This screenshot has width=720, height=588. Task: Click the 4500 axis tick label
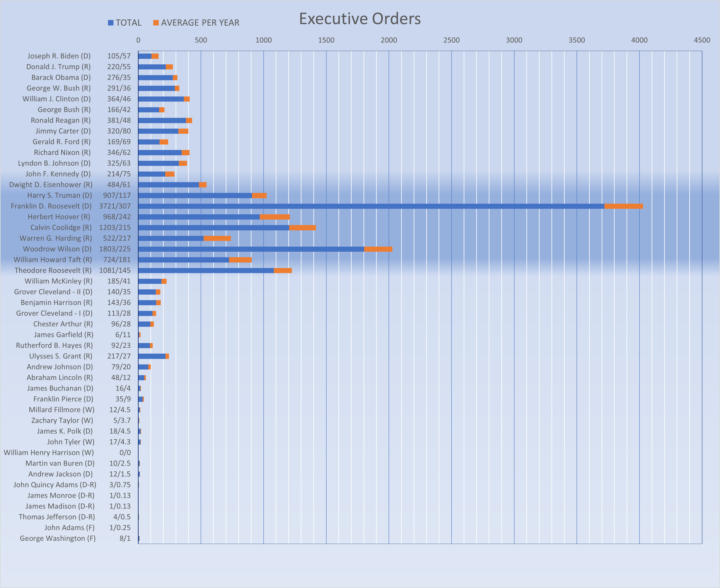click(702, 40)
